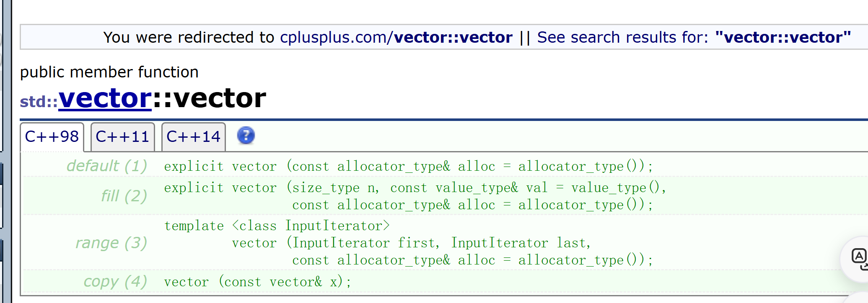868x303 pixels.
Task: See search results for "vector::vector"
Action: point(694,37)
